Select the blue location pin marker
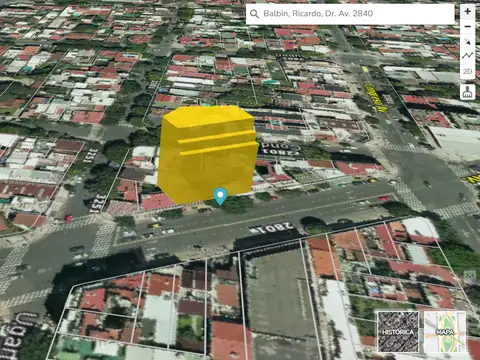 [220, 197]
